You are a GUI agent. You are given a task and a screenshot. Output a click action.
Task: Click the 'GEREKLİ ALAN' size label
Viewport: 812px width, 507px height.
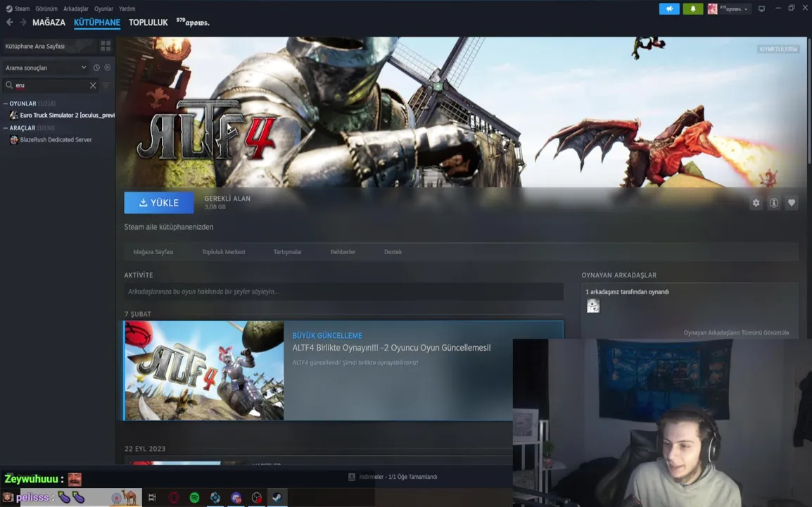[227, 199]
